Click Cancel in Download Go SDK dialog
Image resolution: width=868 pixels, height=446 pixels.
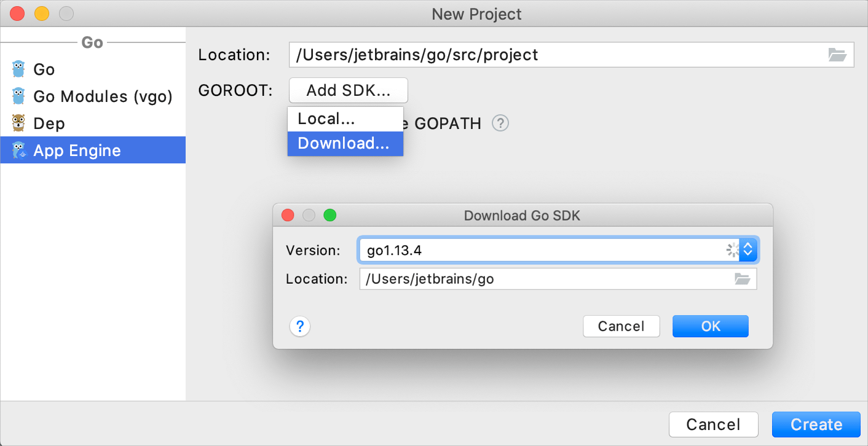click(621, 326)
